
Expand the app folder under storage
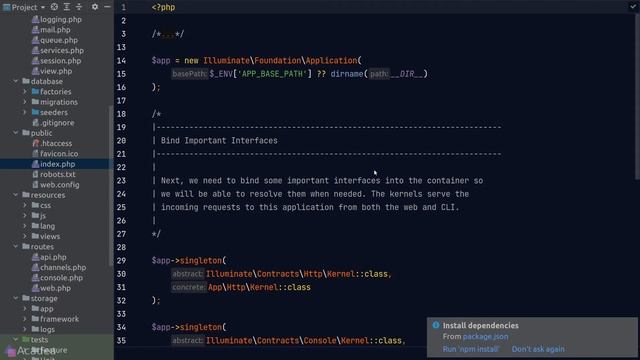(x=25, y=309)
